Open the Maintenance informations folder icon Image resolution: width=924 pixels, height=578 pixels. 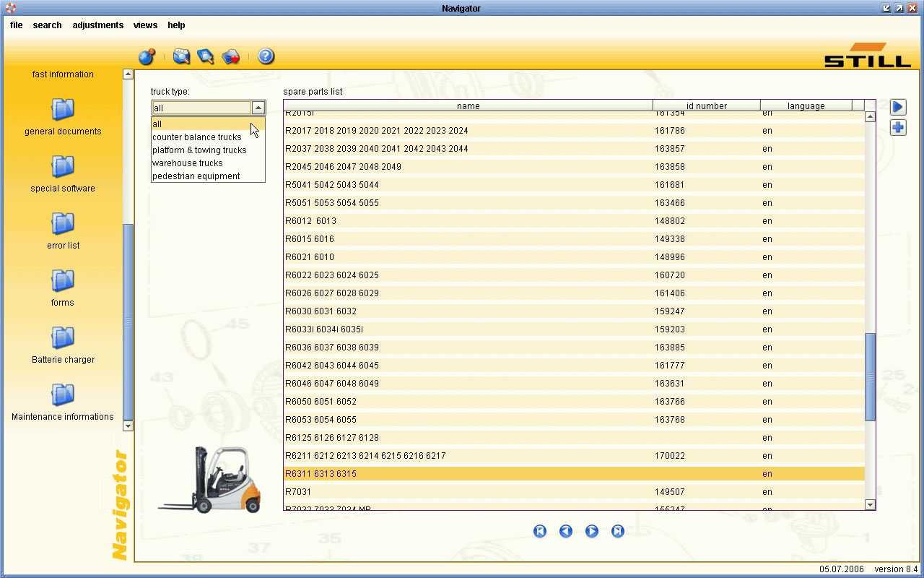[x=63, y=394]
